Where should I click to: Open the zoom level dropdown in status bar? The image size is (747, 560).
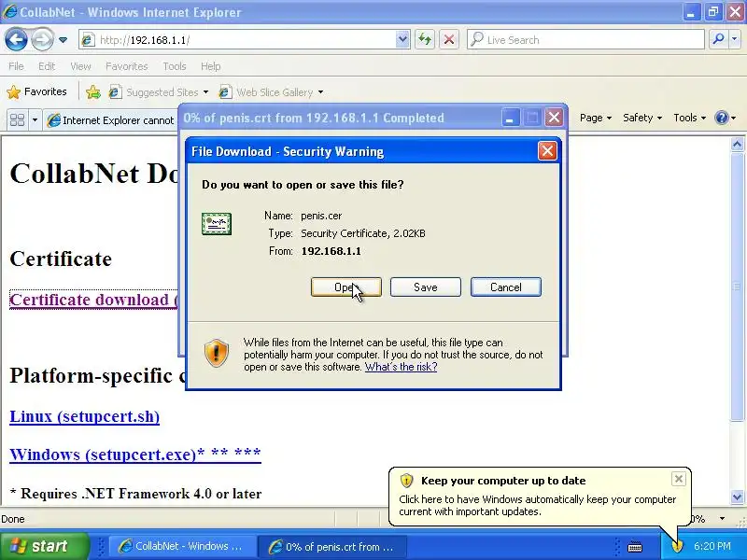pos(722,519)
